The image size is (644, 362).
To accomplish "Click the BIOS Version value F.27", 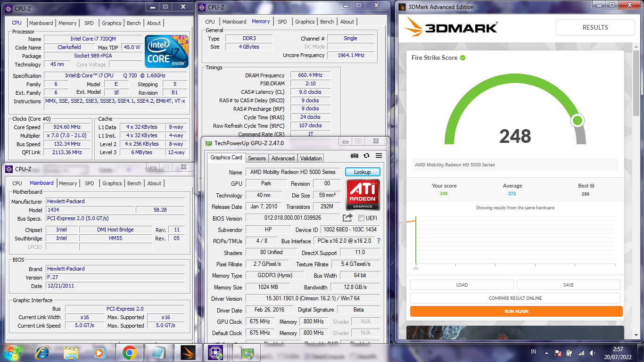I will tap(115, 277).
